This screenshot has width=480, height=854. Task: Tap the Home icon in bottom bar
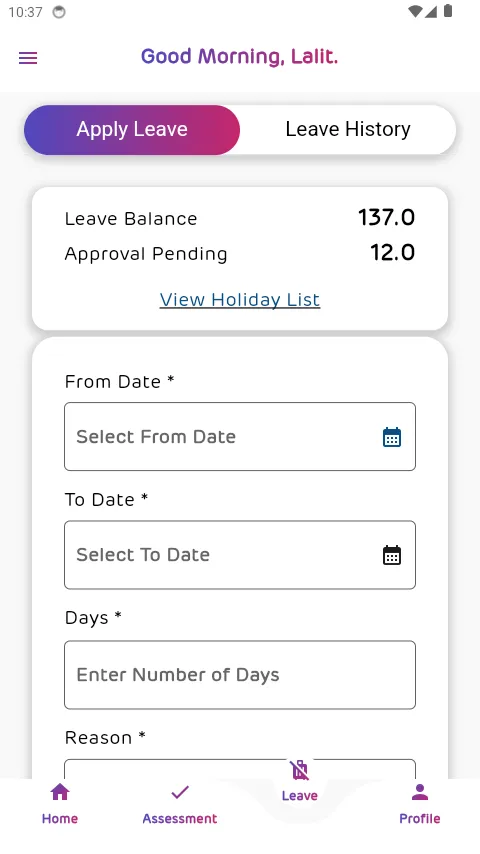pos(60,792)
